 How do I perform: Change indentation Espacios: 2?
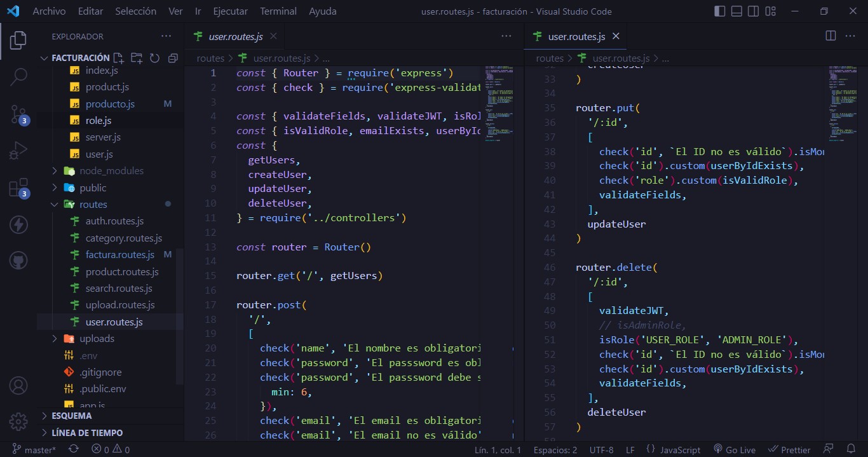pos(555,449)
